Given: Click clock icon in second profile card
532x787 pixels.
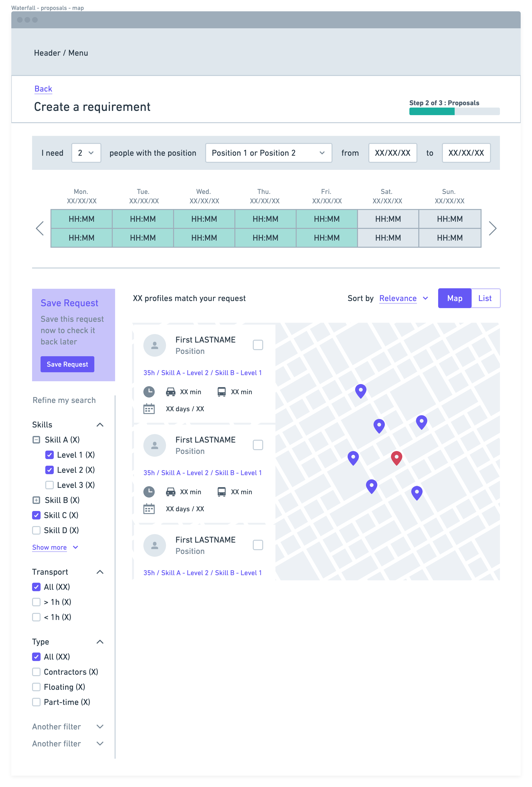Looking at the screenshot, I should coord(149,492).
